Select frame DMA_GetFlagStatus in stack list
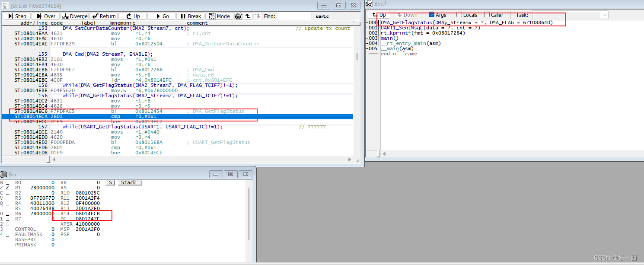Screen dimensions: 644x265 [x=466, y=22]
